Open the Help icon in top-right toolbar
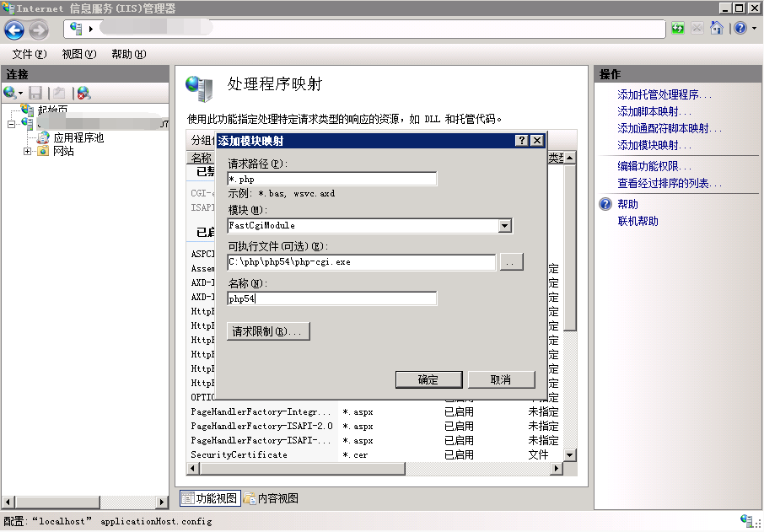The height and width of the screenshot is (532, 764). (x=740, y=29)
